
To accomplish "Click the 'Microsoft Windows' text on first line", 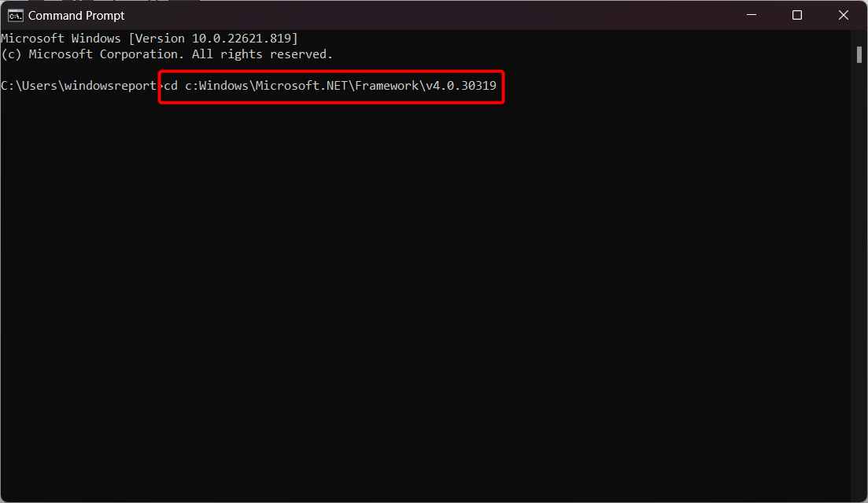I will [61, 39].
